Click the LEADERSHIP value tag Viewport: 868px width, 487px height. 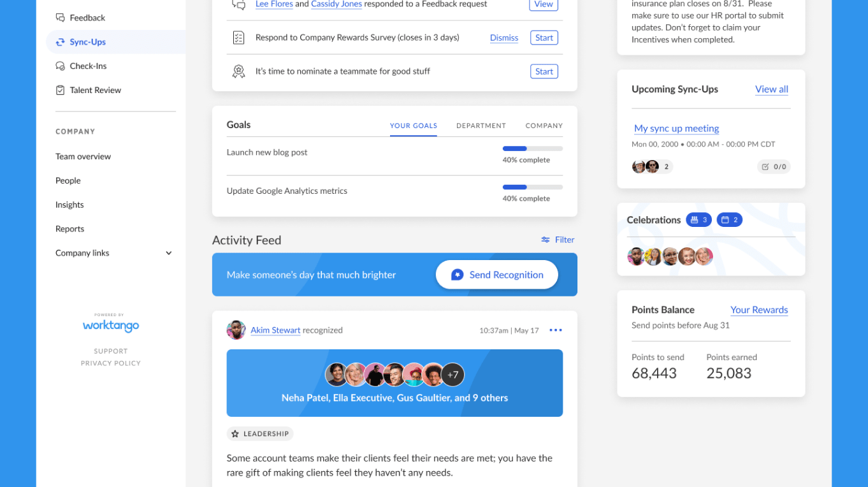coord(260,434)
